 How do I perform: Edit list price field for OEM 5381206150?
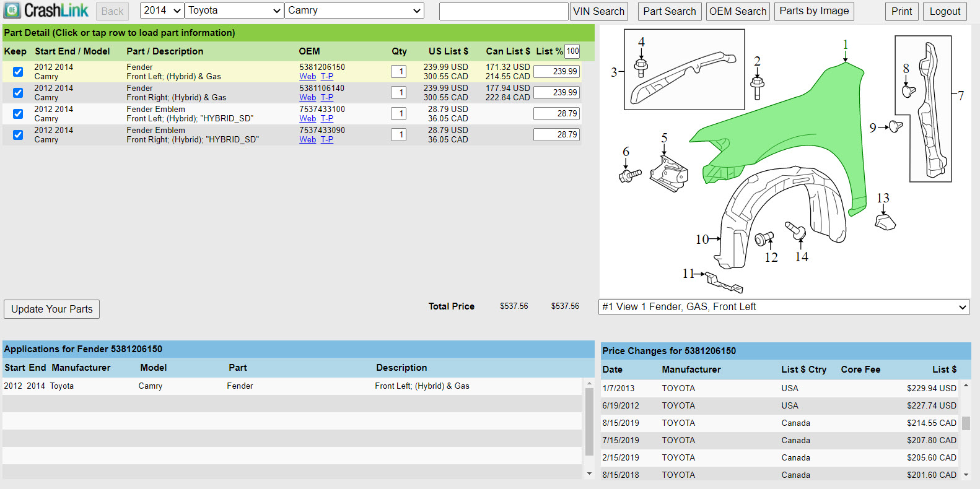(556, 72)
